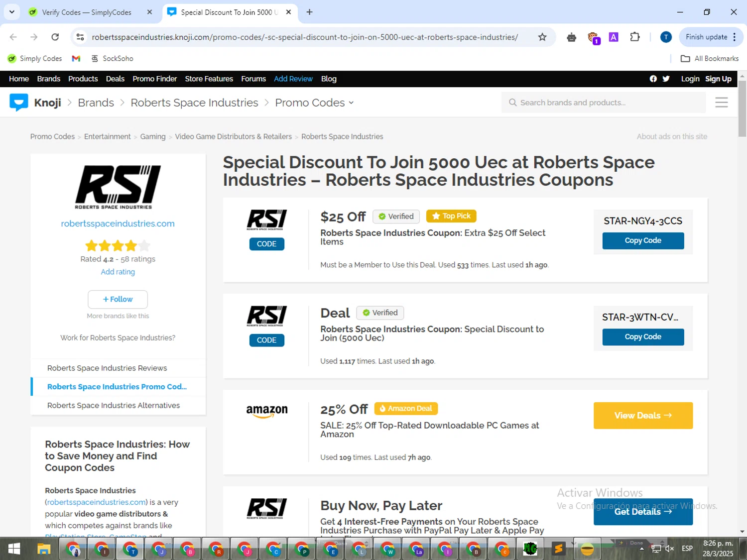Open File Explorer from taskbar
747x560 pixels.
44,549
